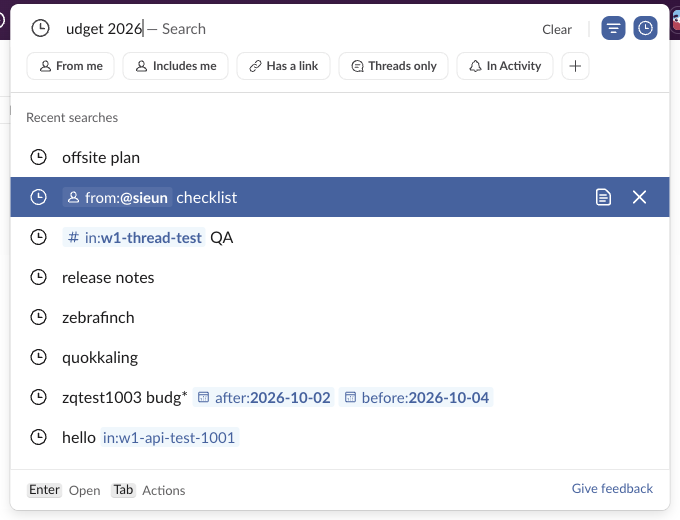The width and height of the screenshot is (680, 520).
Task: Select the 'quokkaling' recent search
Action: point(340,357)
